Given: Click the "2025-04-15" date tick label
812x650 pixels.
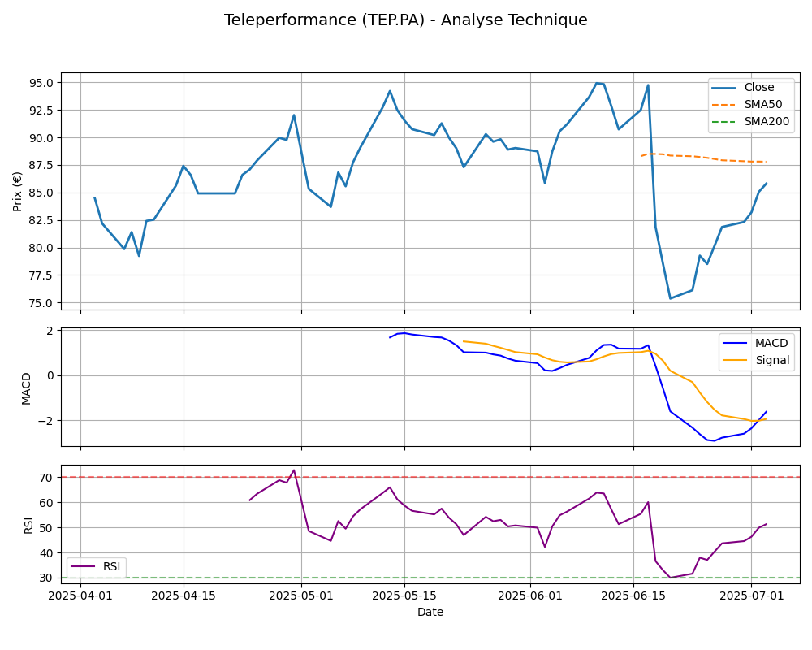Looking at the screenshot, I should 184,596.
